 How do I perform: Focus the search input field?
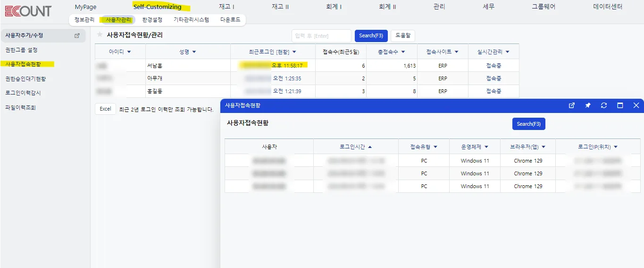(321, 36)
